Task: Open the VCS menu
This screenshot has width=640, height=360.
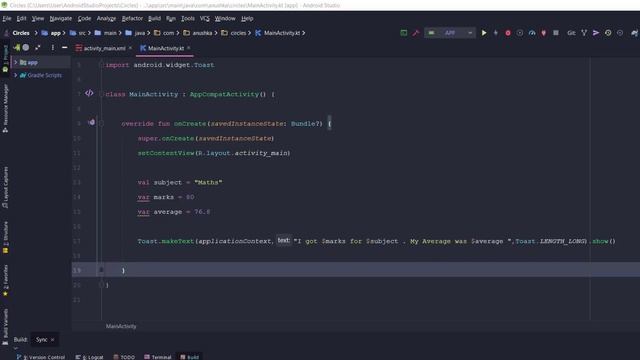Action: 204,18
